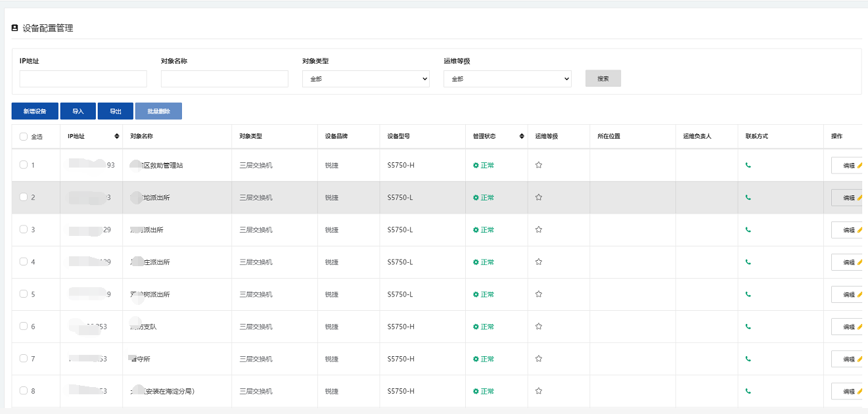
Task: Click the phone contact icon in row 6
Action: tap(748, 327)
